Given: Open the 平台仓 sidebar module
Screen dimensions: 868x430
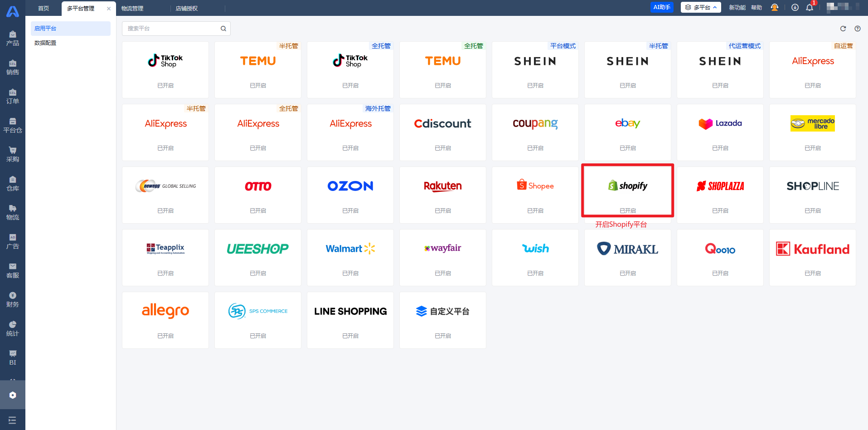Looking at the screenshot, I should 13,126.
